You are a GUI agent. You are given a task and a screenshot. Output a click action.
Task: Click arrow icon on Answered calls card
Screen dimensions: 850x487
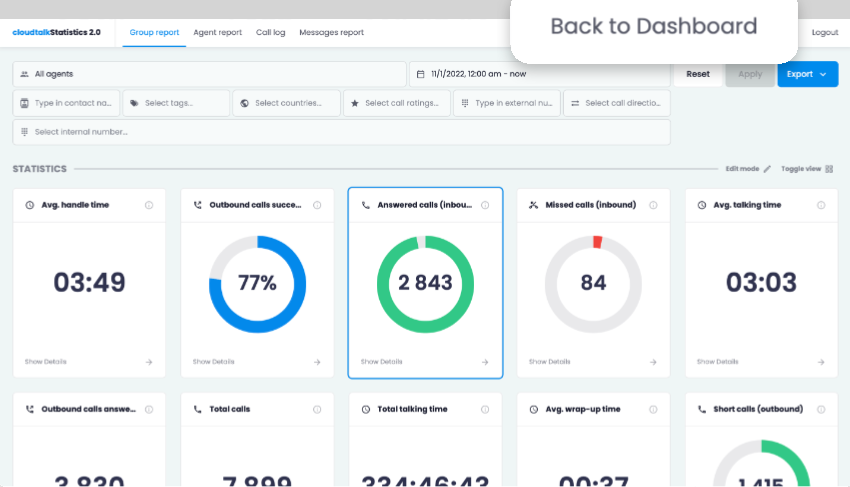[485, 362]
